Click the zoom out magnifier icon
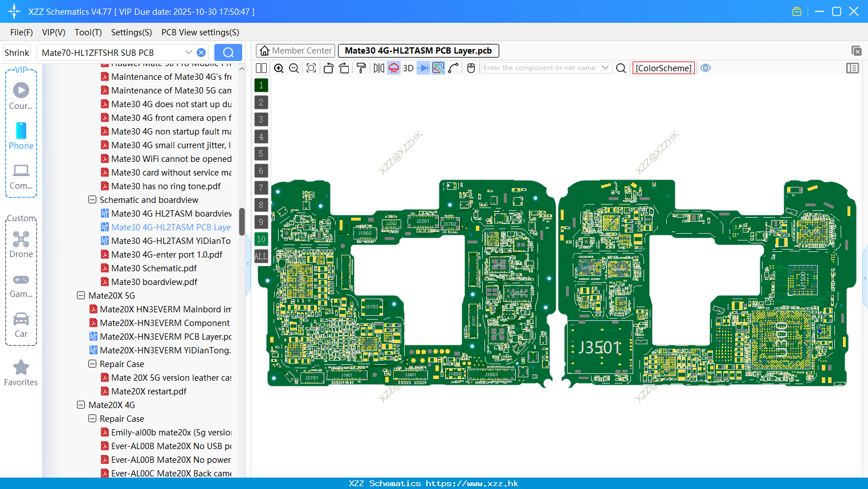The width and height of the screenshot is (868, 489). (294, 68)
